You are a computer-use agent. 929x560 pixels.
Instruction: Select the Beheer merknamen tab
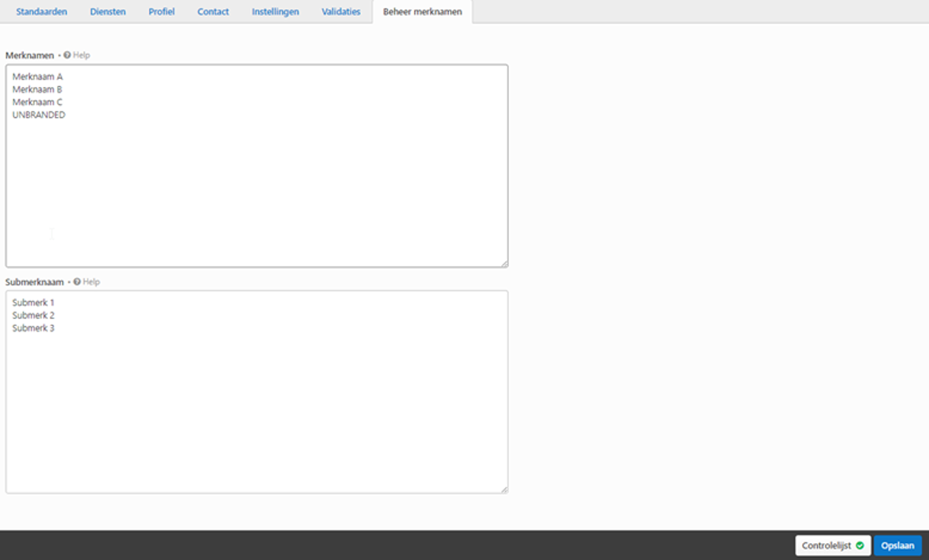pyautogui.click(x=422, y=11)
